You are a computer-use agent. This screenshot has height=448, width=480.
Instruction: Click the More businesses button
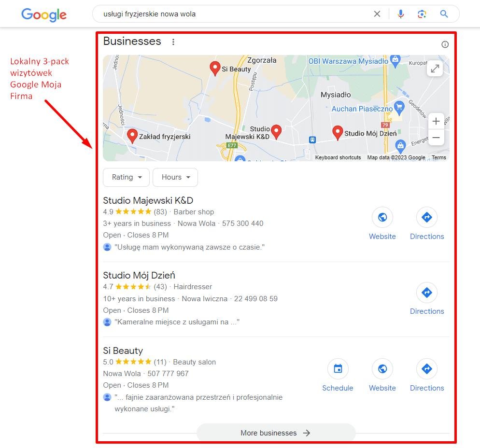click(x=276, y=433)
